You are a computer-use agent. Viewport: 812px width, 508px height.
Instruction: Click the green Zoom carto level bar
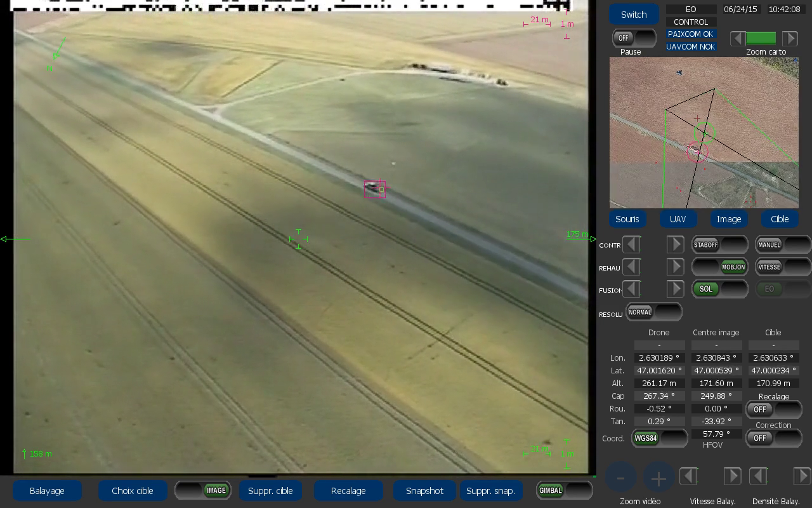pyautogui.click(x=761, y=38)
